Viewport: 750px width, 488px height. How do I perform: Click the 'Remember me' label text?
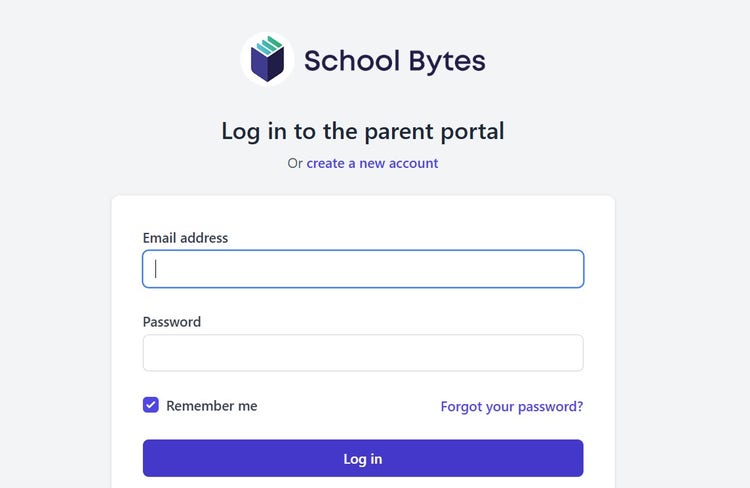pyautogui.click(x=211, y=406)
